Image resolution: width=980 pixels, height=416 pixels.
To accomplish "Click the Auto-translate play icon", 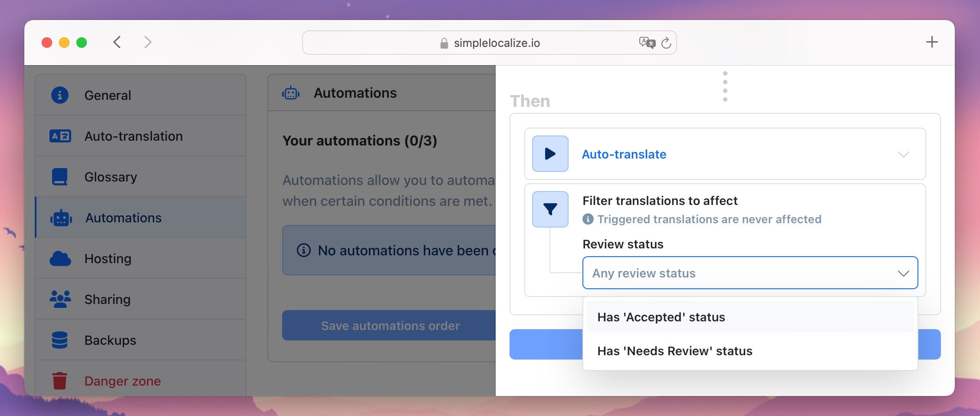I will (550, 154).
